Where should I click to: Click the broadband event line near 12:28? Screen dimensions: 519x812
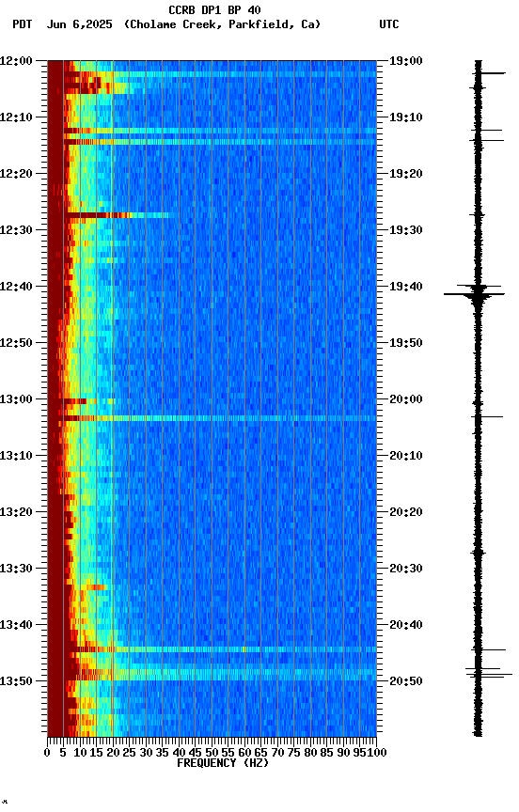pos(117,215)
